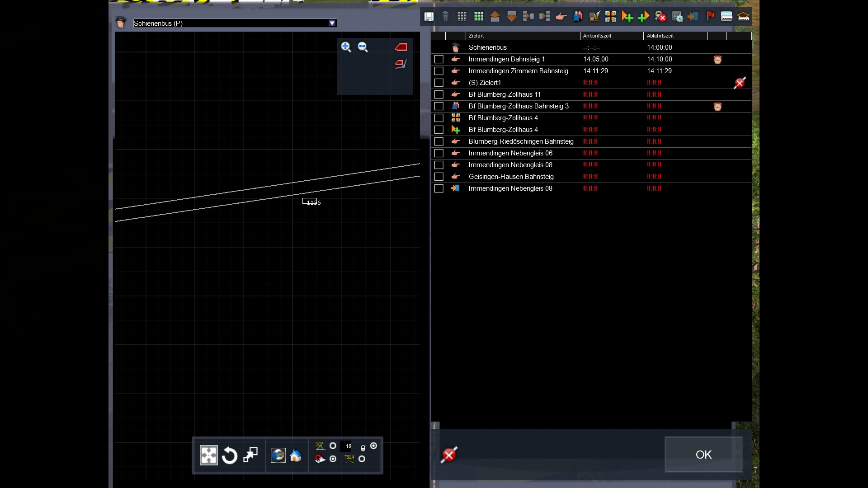Click the trash can delete icon
The height and width of the screenshot is (488, 868).
445,17
